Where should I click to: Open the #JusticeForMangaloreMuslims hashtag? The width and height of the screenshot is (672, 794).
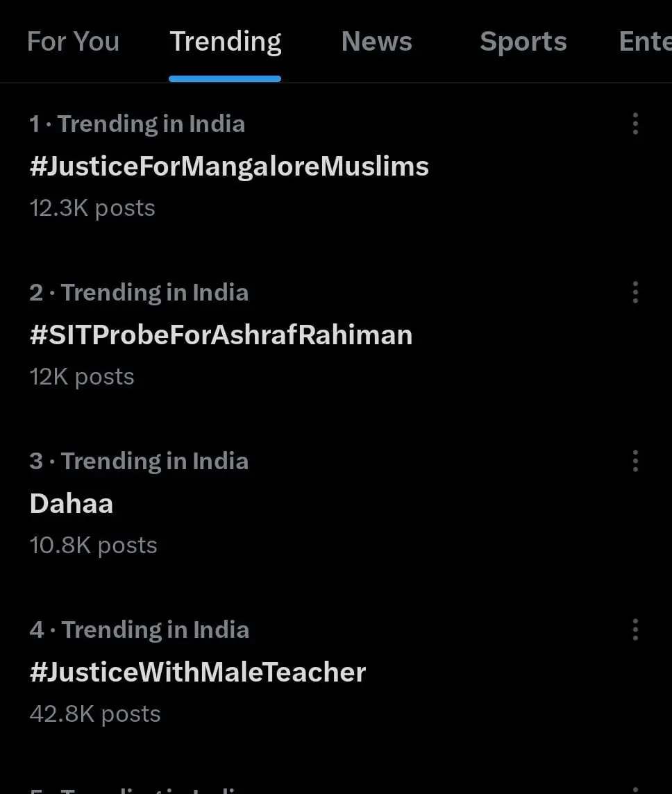(x=229, y=167)
